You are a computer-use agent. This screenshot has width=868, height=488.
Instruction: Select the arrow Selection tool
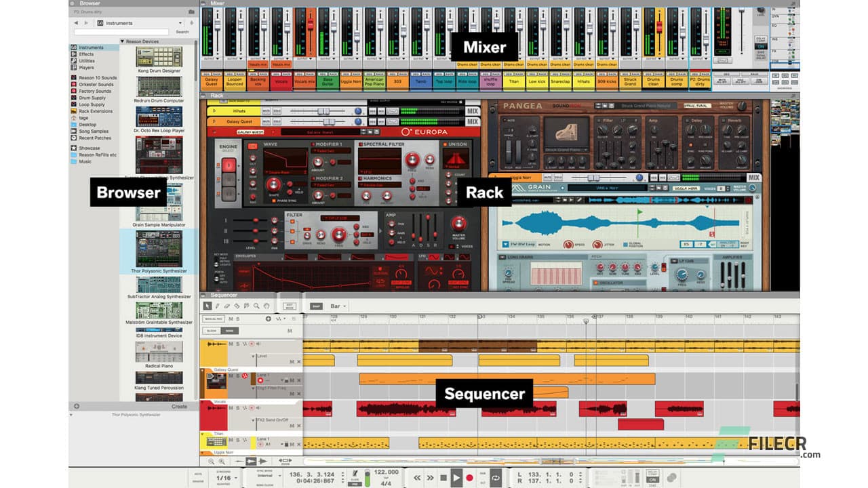tap(208, 306)
